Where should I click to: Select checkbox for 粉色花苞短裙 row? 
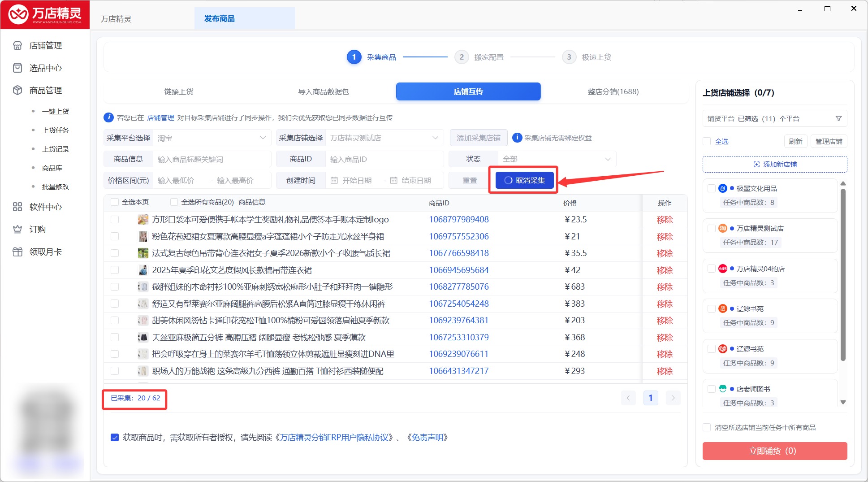click(115, 236)
